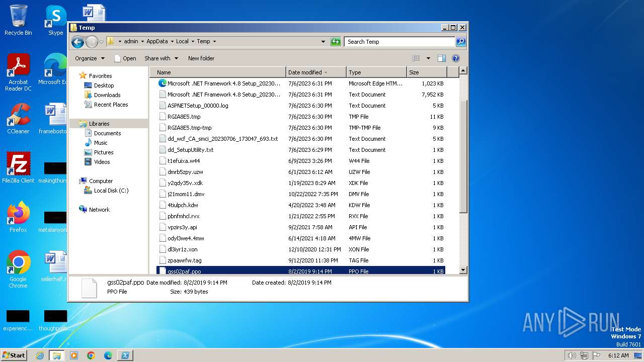Open the Documents library
644x362 pixels.
click(107, 133)
